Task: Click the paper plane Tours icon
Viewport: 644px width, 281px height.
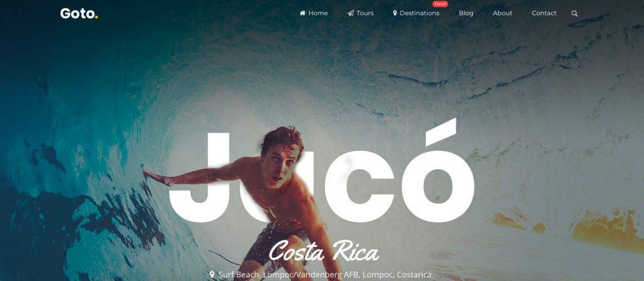Action: pos(350,13)
